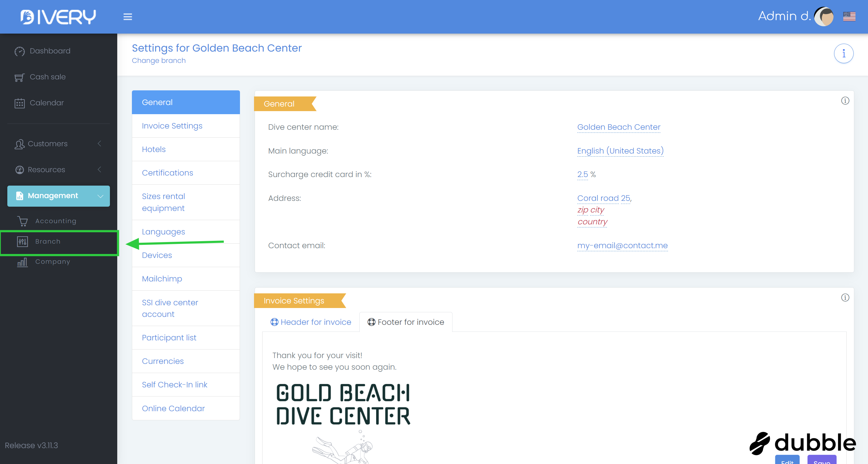This screenshot has height=464, width=868.
Task: Open Dashboard from the sidebar
Action: tap(50, 51)
